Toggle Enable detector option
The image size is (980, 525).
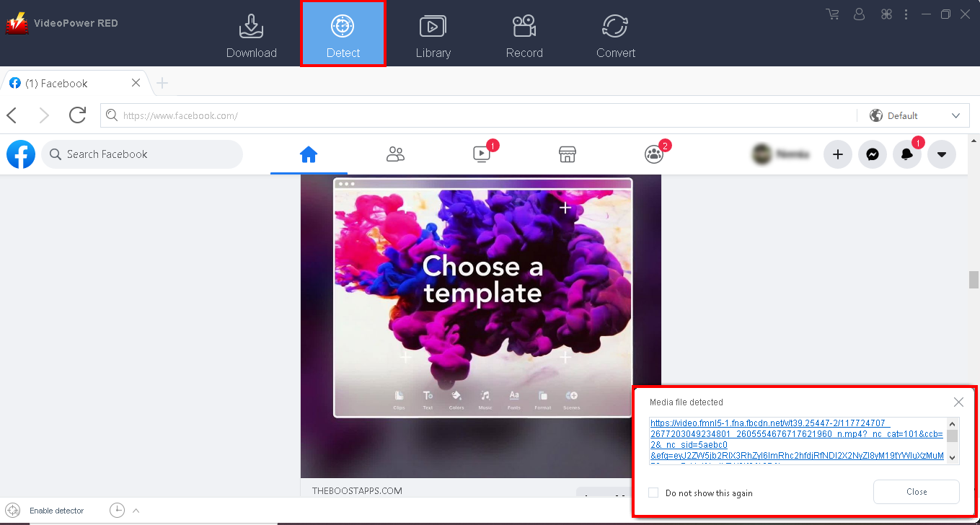pos(58,510)
